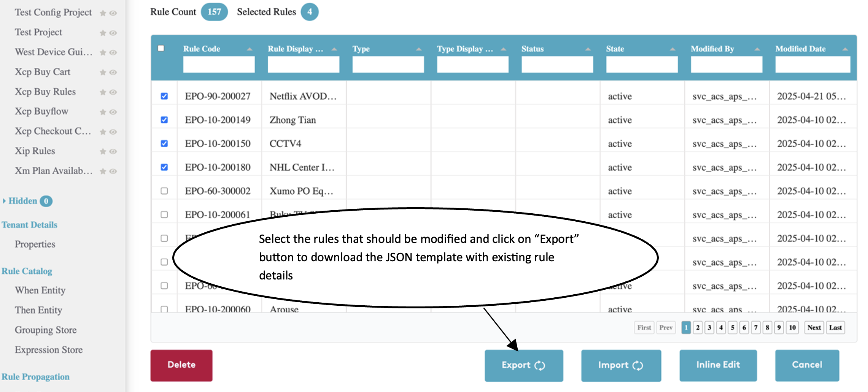Viewport: 868px width, 392px height.
Task: Uncheck rule EPO-90-200027
Action: click(x=164, y=96)
